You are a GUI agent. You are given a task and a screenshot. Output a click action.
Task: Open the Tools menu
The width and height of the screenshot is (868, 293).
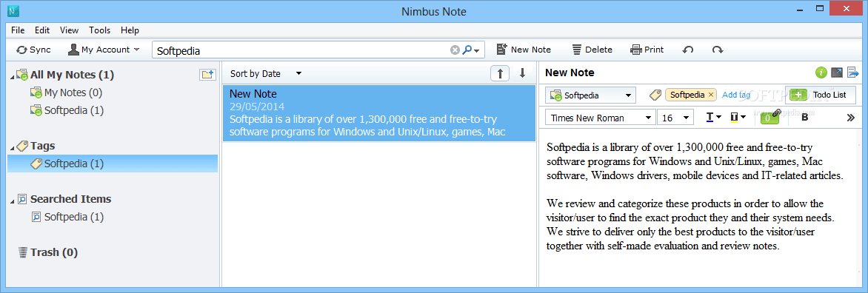[x=100, y=30]
